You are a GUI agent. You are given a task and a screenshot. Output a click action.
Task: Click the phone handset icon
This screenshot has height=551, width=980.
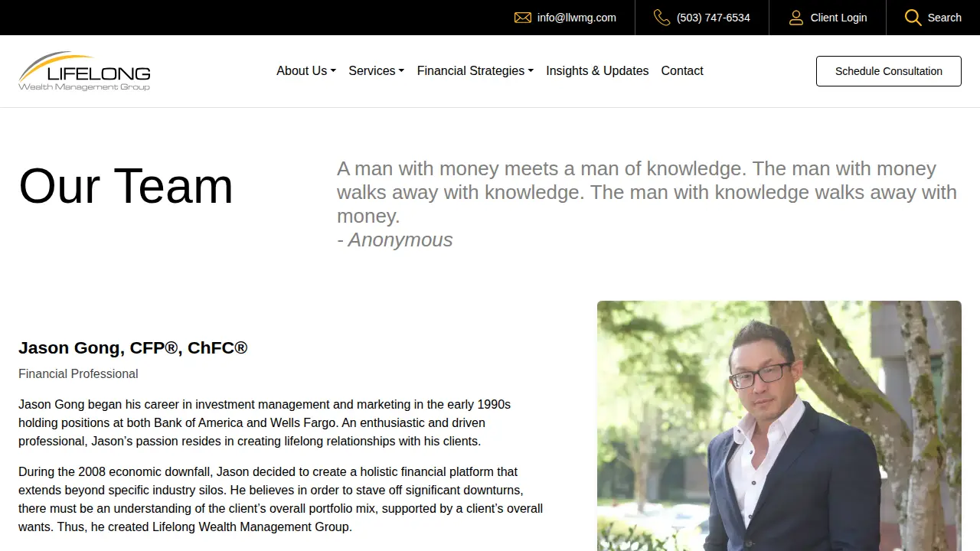pyautogui.click(x=662, y=18)
